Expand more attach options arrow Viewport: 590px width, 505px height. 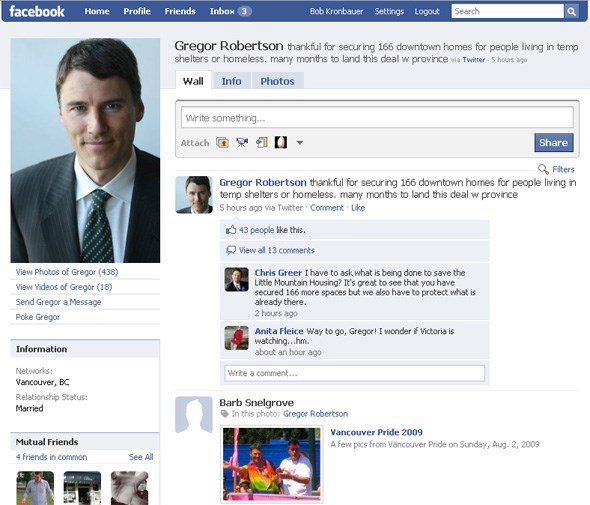pos(300,143)
